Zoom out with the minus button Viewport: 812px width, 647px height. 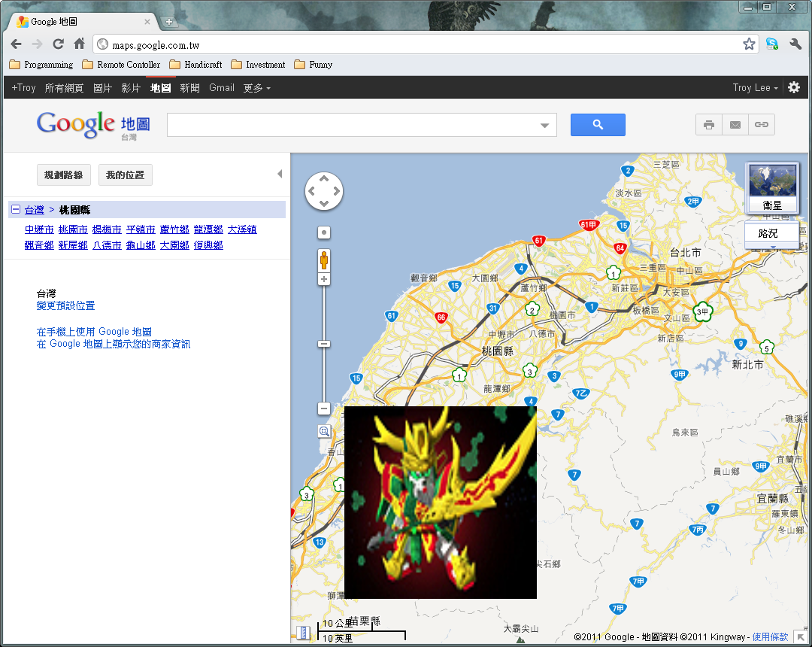(x=323, y=409)
